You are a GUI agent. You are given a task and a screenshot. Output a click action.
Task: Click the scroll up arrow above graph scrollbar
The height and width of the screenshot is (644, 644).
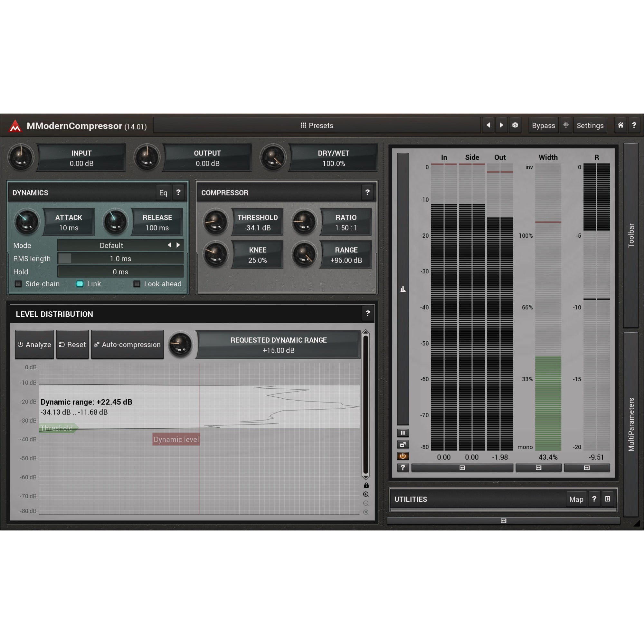pyautogui.click(x=366, y=332)
